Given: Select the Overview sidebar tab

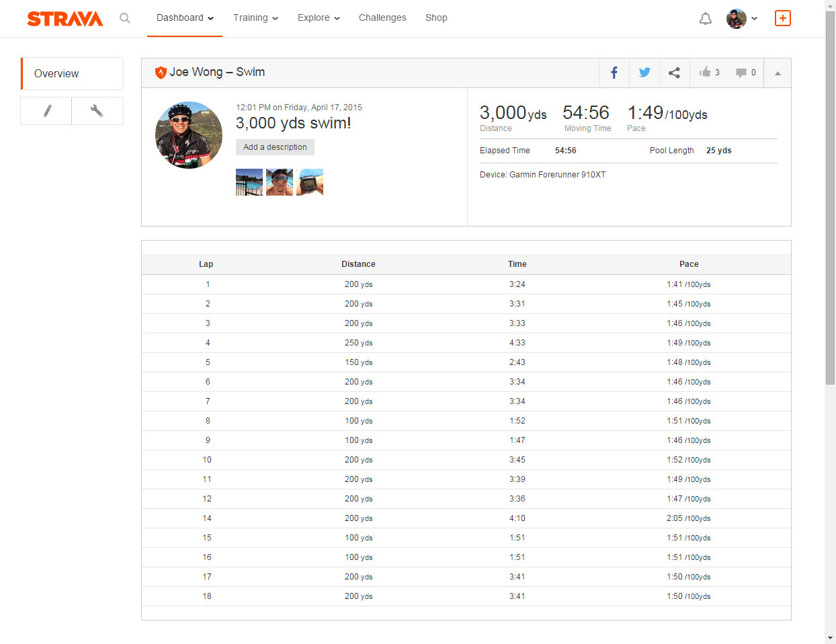Looking at the screenshot, I should click(72, 73).
